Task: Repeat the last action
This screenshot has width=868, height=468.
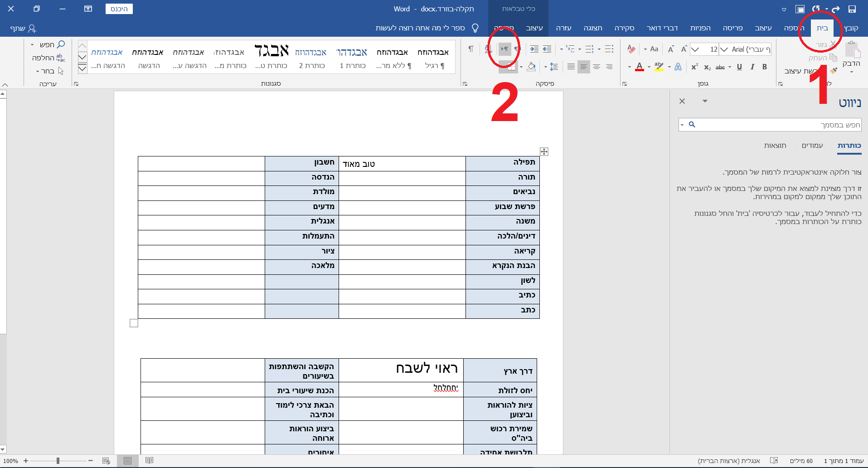Action: [x=816, y=9]
